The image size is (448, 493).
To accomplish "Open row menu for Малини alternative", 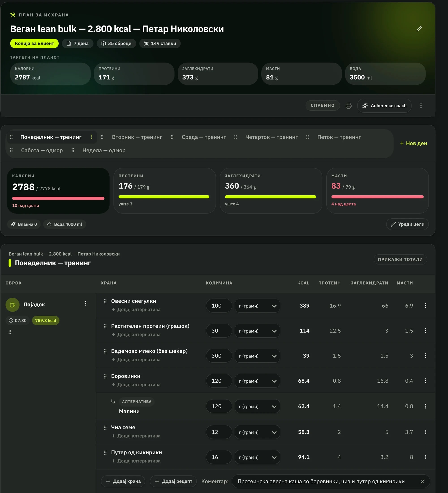I will (x=426, y=406).
